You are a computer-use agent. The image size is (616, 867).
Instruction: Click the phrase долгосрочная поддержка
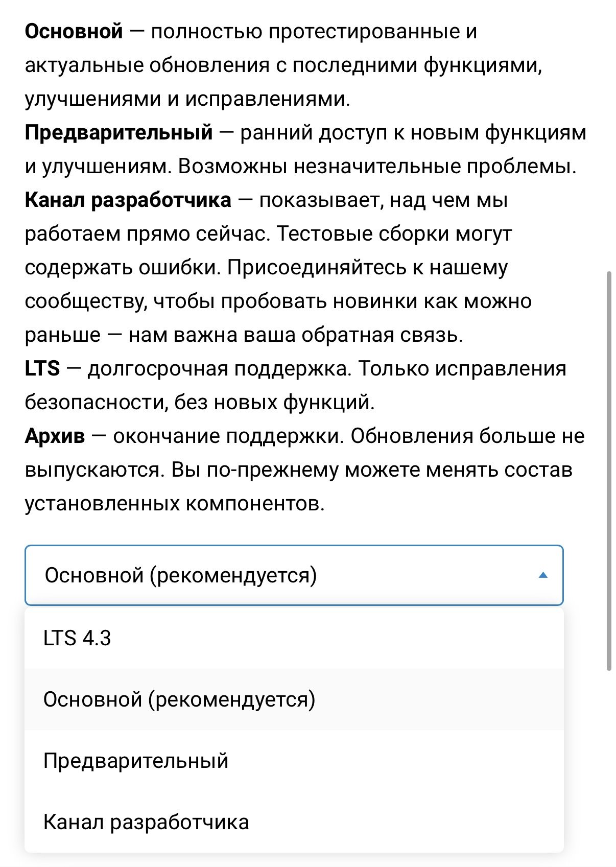pyautogui.click(x=220, y=369)
